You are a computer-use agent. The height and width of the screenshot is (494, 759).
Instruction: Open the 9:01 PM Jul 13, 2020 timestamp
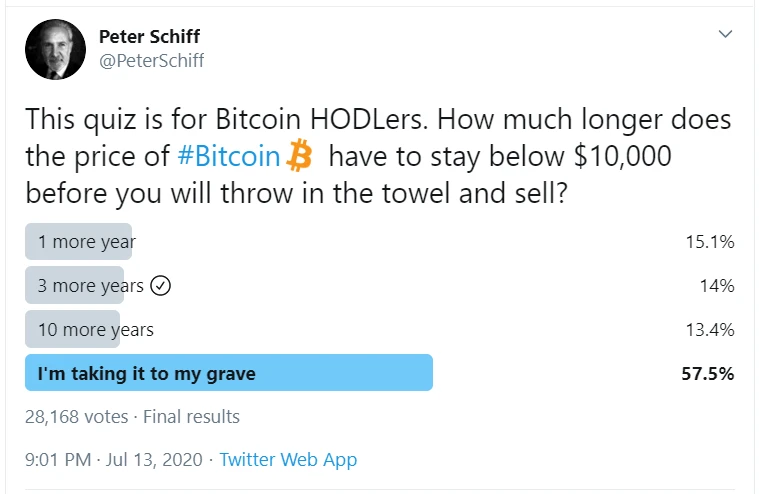(113, 460)
